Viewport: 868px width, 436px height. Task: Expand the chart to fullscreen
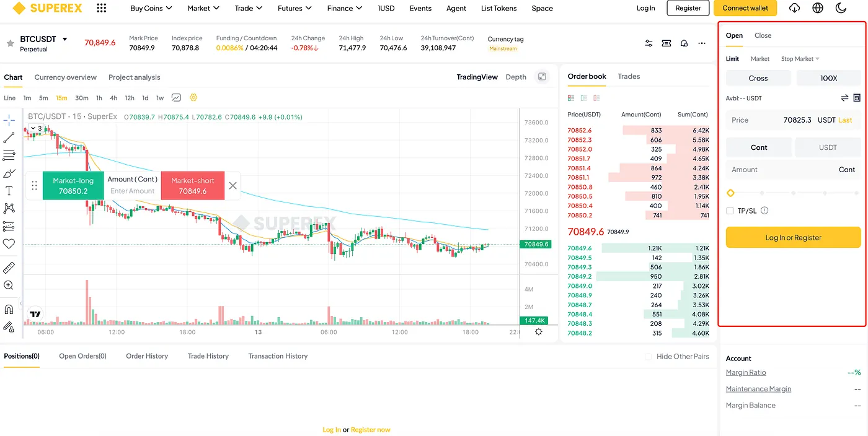click(542, 77)
